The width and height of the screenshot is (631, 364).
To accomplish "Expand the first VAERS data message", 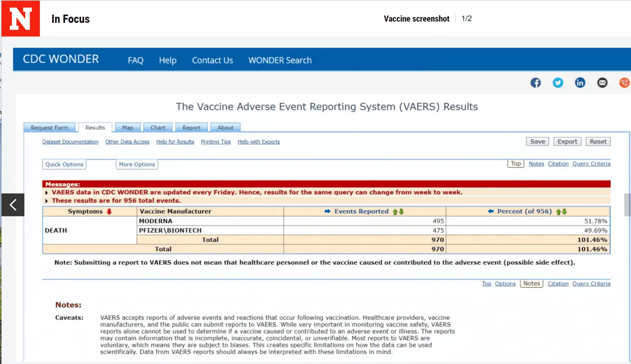I will [47, 193].
